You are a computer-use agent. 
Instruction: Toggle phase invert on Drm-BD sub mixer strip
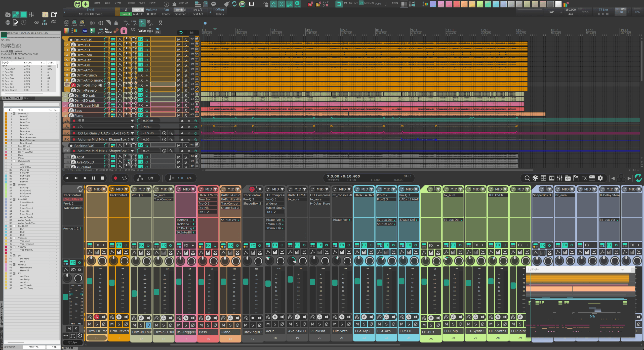coord(148,325)
